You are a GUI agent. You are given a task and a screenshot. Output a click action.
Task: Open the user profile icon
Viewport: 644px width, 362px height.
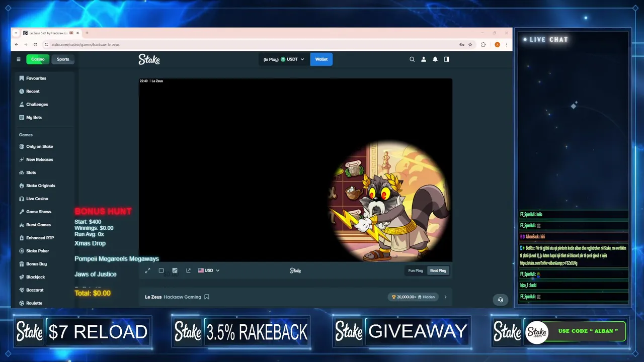click(424, 59)
